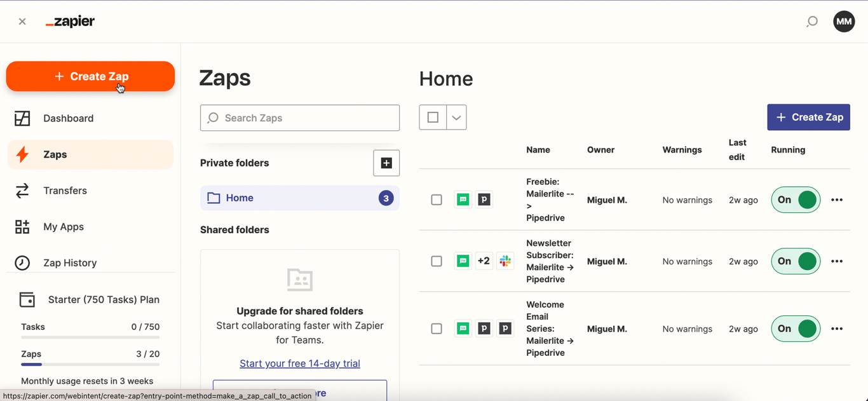This screenshot has height=401, width=868.
Task: Click the Last edit column header
Action: 737,150
